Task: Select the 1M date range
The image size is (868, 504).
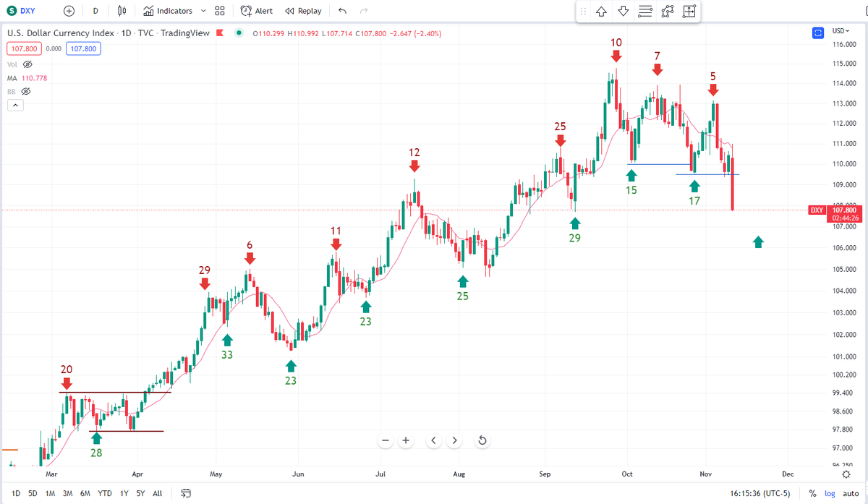Action: [x=50, y=493]
